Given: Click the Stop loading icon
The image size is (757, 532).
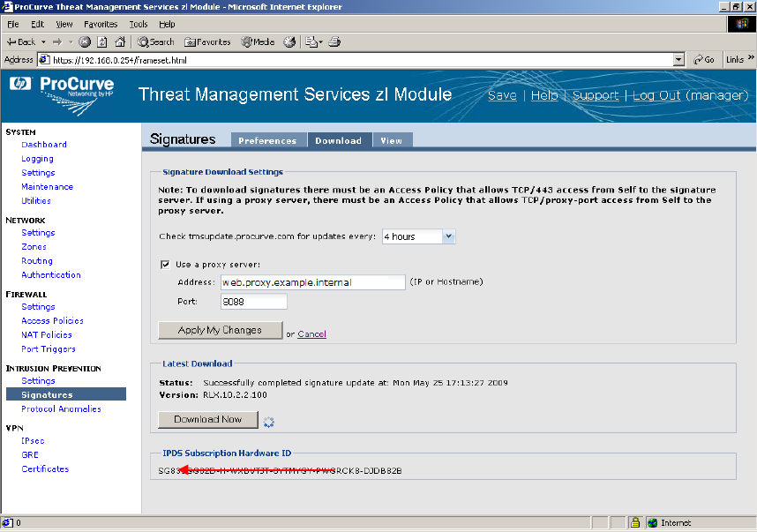Looking at the screenshot, I should point(85,42).
